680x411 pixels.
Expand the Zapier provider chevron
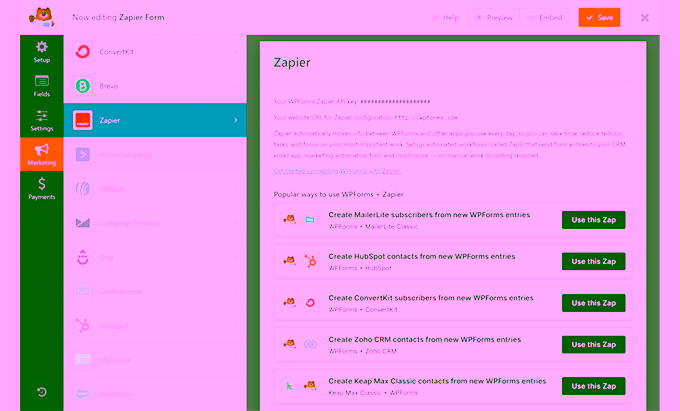[236, 120]
